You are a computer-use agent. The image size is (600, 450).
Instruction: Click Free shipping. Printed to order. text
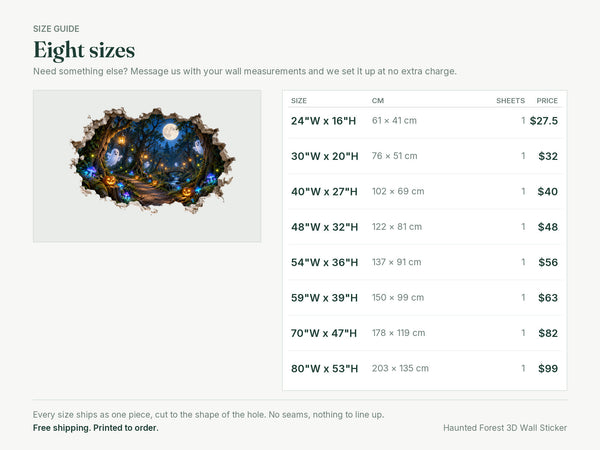coord(96,428)
